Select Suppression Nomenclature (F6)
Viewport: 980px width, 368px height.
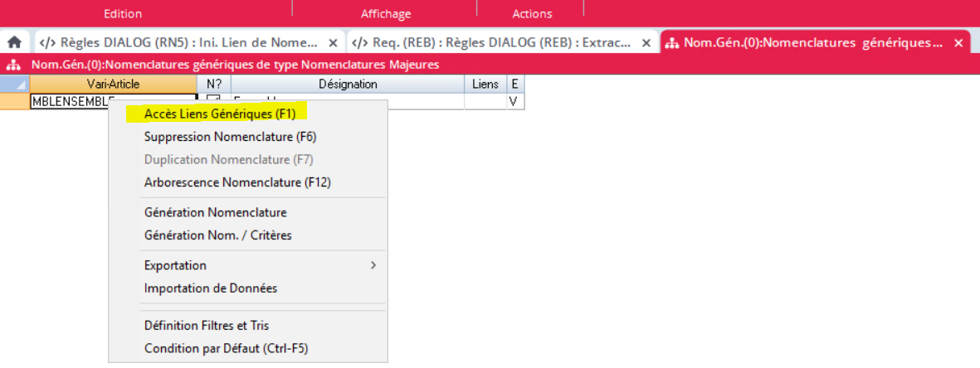pos(230,137)
